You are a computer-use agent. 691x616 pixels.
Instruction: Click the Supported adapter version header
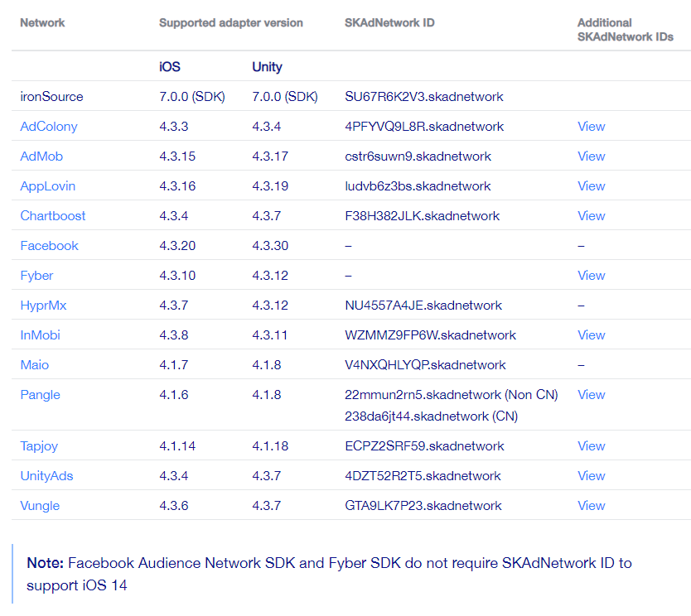(x=231, y=23)
